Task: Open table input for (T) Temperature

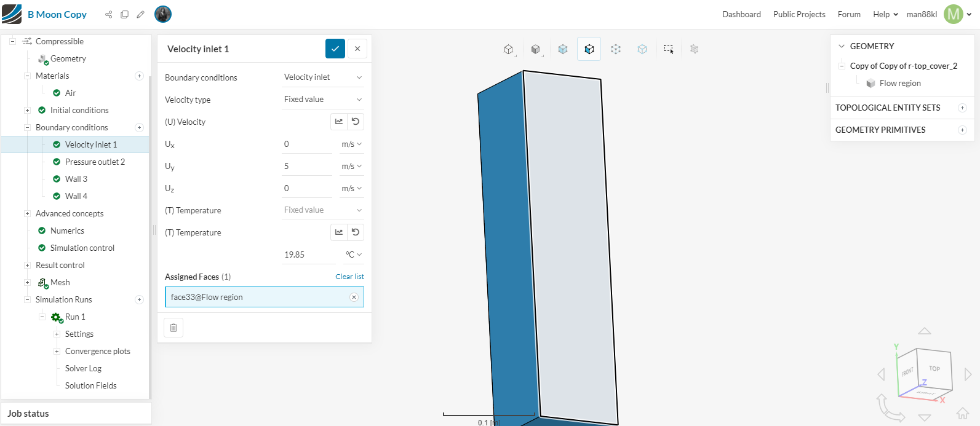Action: [x=339, y=232]
